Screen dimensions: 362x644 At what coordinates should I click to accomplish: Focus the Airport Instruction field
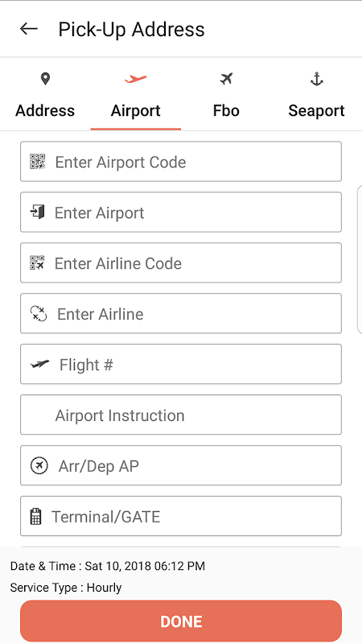click(x=181, y=415)
